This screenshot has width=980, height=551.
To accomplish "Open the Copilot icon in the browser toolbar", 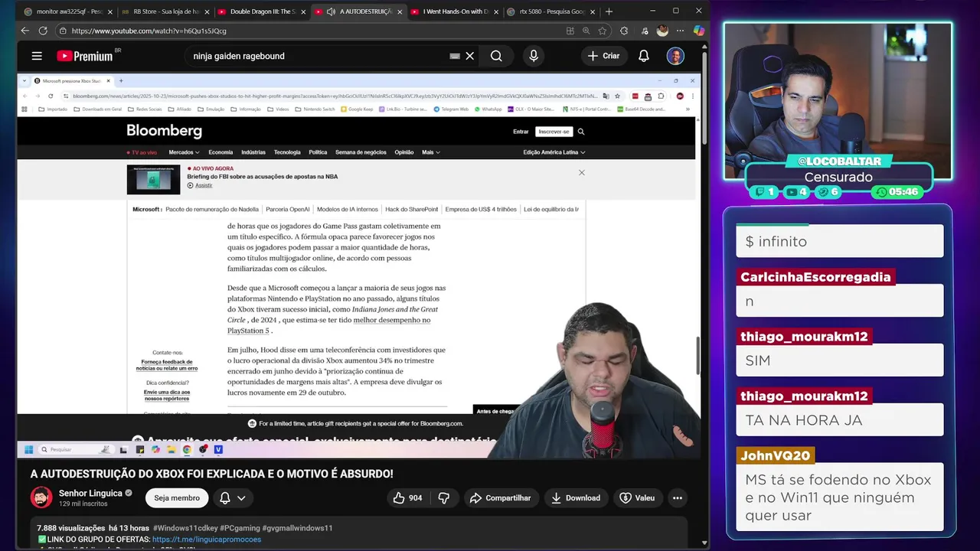I will 699,31.
